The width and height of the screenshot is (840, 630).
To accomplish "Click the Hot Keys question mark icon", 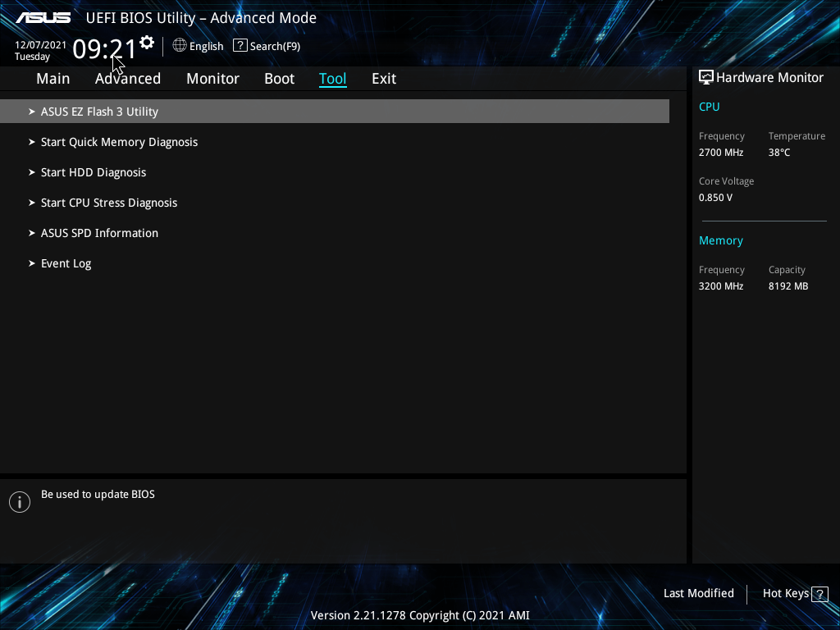I will coord(819,594).
